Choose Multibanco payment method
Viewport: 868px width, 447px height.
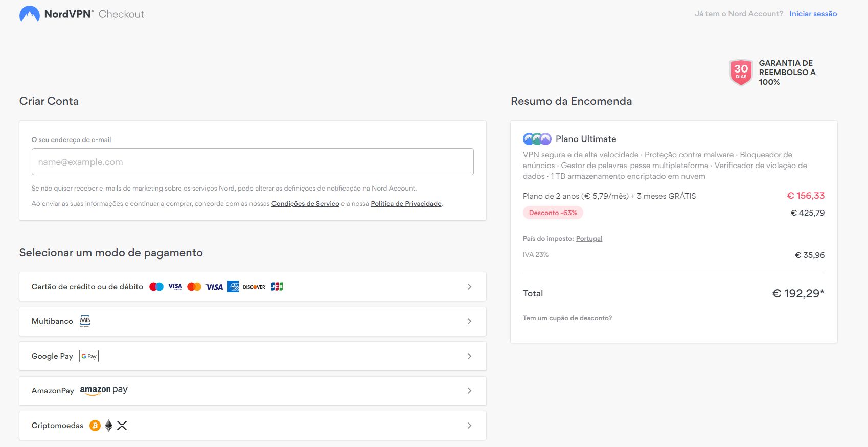253,321
